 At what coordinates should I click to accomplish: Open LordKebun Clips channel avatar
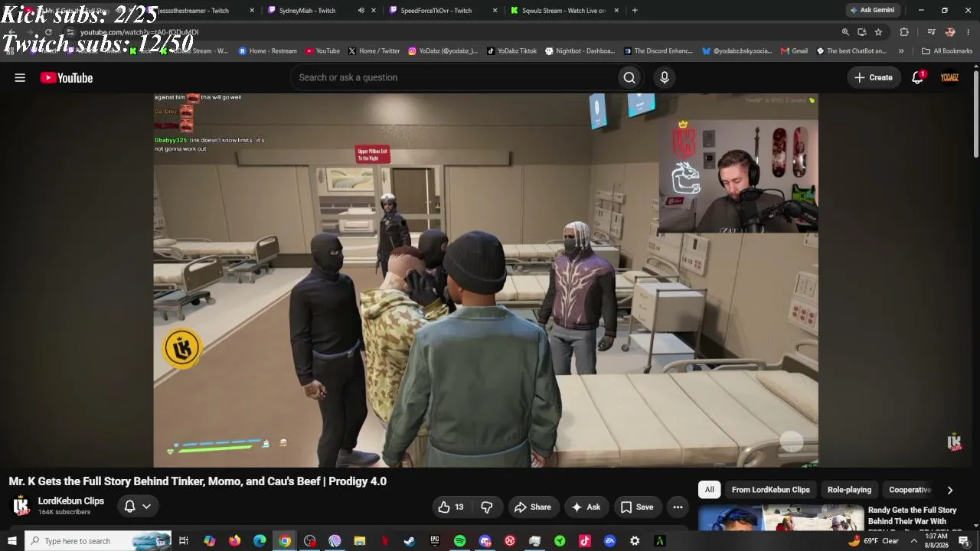pyautogui.click(x=21, y=506)
